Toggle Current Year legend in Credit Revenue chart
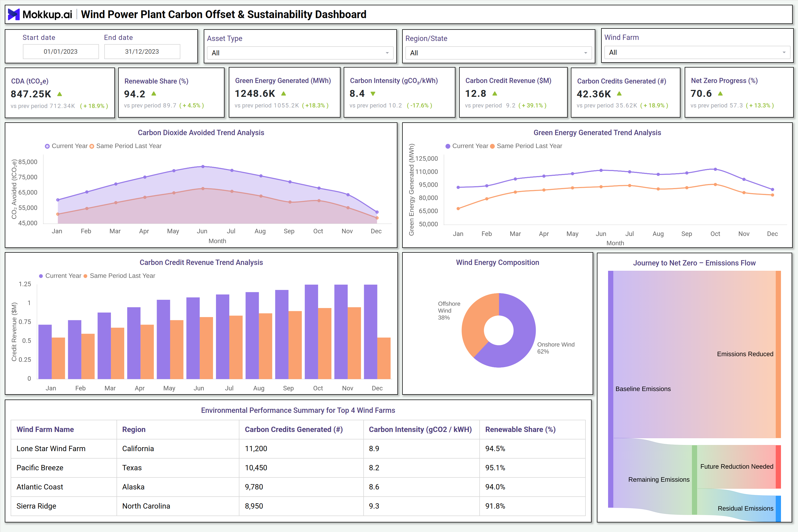Viewport: 798px width, 532px height. [x=60, y=276]
